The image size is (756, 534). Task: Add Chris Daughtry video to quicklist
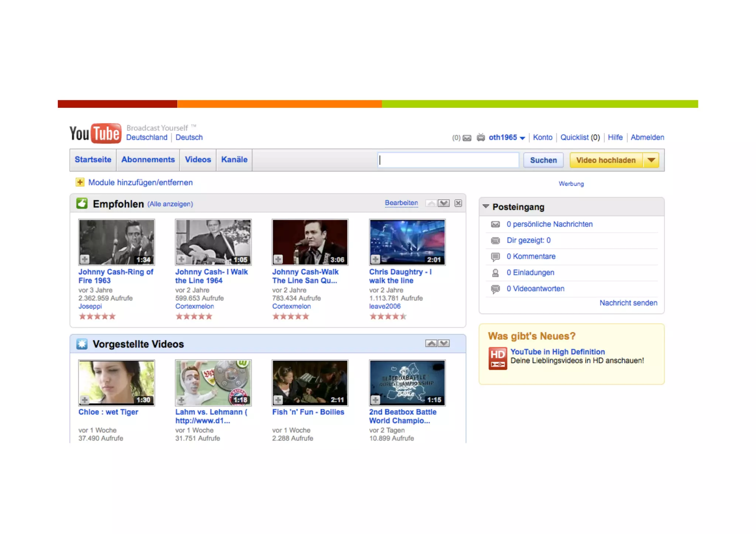pyautogui.click(x=375, y=259)
